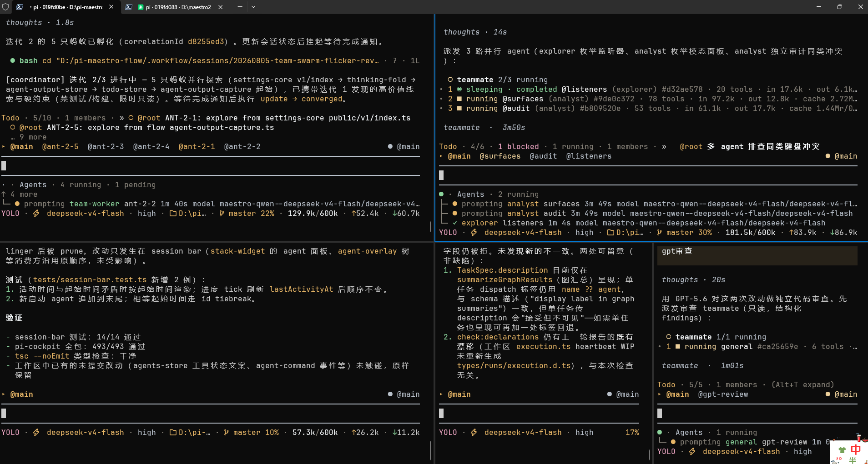Click sleeping status icon on @listeners row
The image size is (868, 464).
tap(459, 90)
